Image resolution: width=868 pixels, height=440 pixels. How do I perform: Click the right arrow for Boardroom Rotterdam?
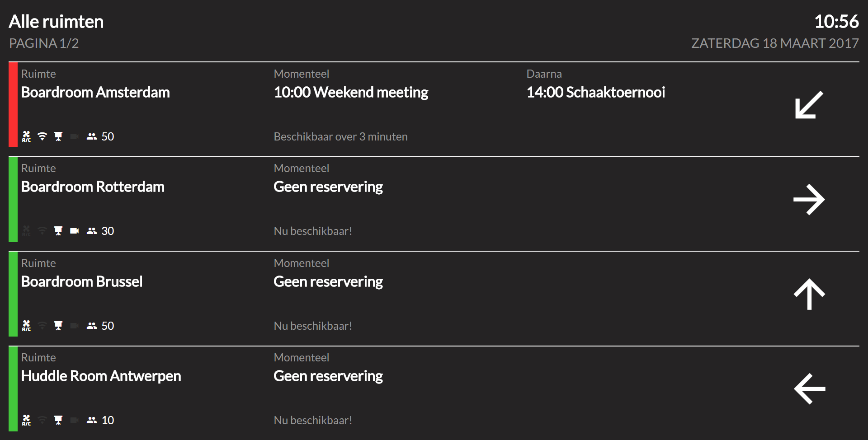[x=809, y=199]
